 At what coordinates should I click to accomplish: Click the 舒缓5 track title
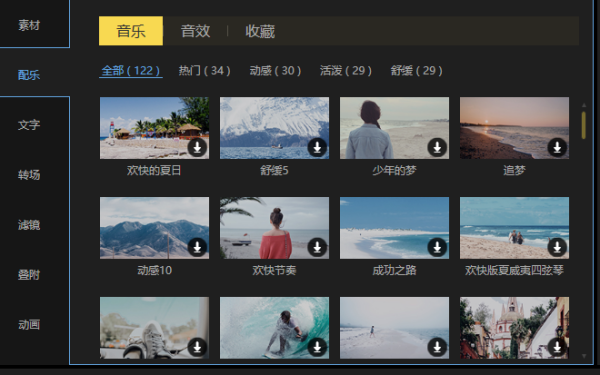[274, 170]
